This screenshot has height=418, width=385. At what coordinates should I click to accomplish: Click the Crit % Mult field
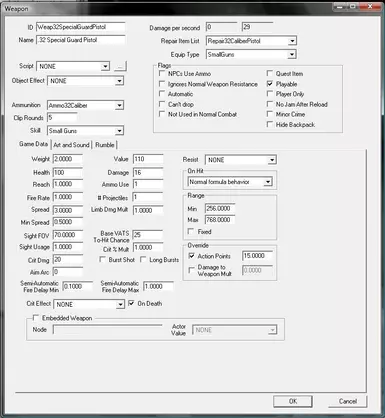click(x=148, y=248)
